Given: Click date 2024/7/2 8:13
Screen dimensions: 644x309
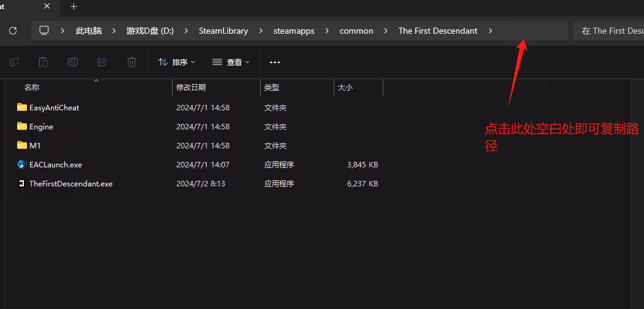Looking at the screenshot, I should 201,183.
